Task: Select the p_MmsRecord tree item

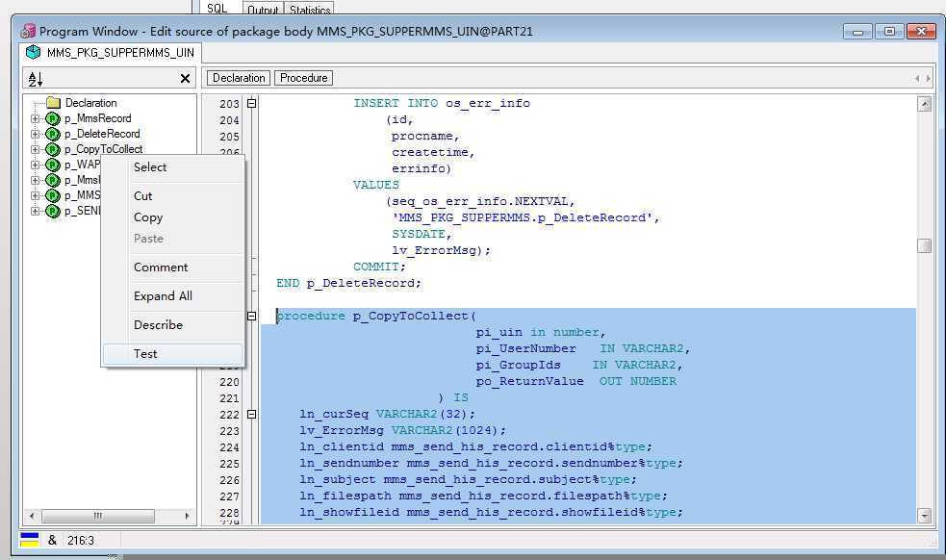Action: 98,118
